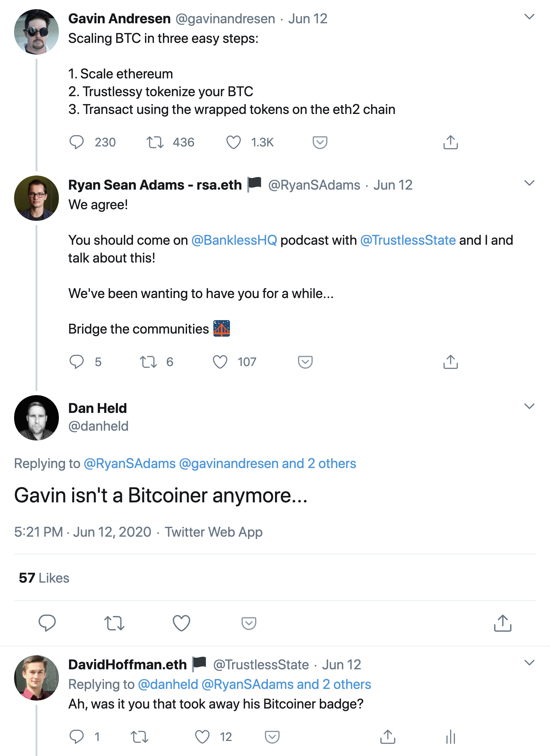
Task: Click the Twitter Web App source link
Action: 213,532
